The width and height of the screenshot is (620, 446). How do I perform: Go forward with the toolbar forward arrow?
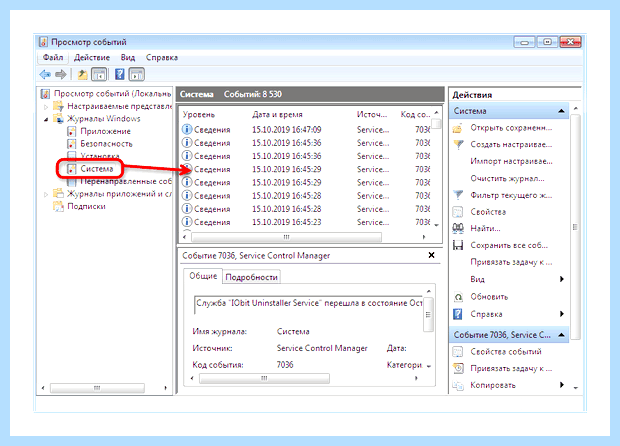tap(61, 74)
